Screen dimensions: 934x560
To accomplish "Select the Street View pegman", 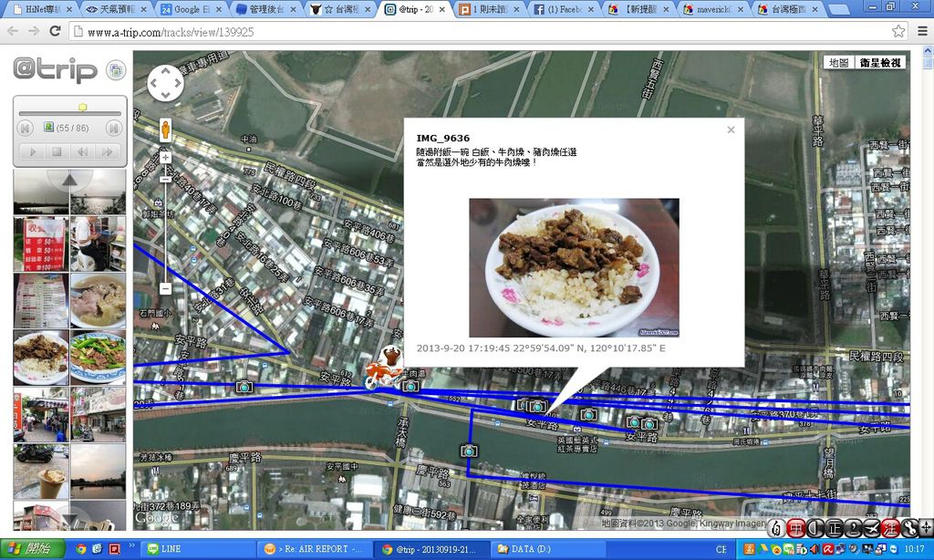I will pos(166,130).
